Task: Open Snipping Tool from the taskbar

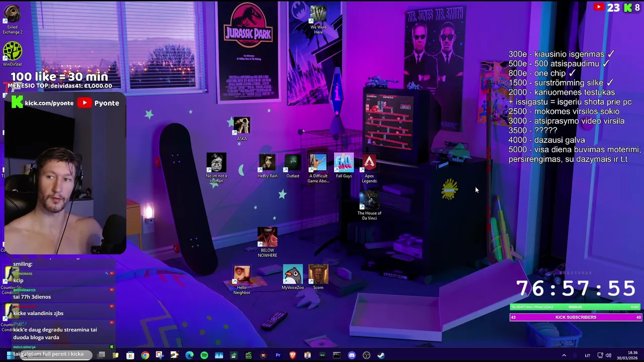Action: 159,355
